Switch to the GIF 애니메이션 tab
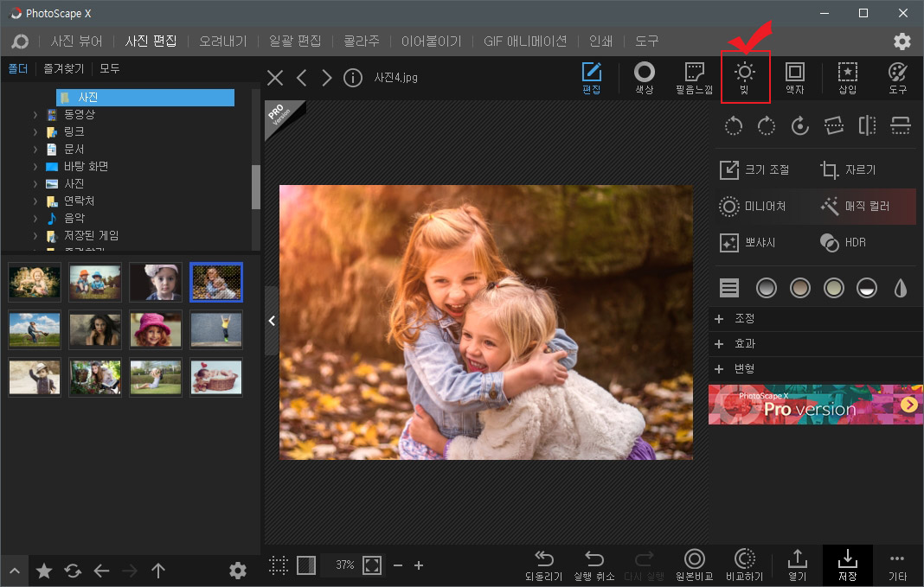924x587 pixels. [x=525, y=41]
